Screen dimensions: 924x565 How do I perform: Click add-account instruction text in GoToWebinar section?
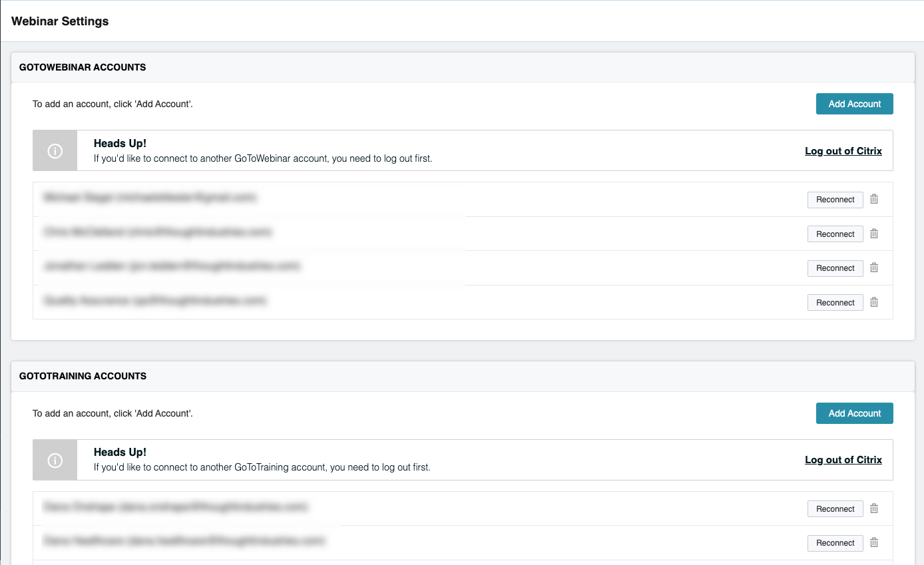(113, 104)
